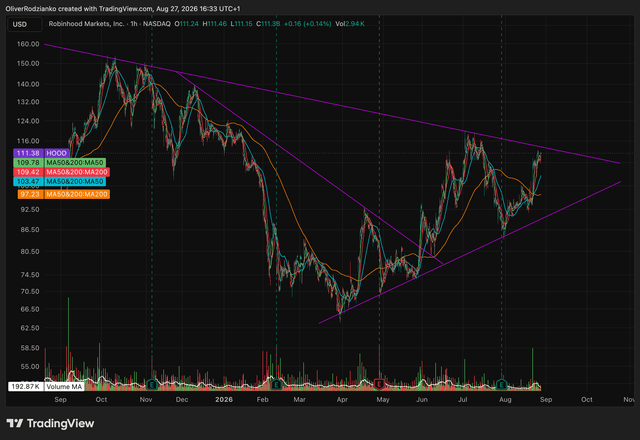Click the May label on time axis
Image resolution: width=640 pixels, height=440 pixels.
tap(383, 400)
